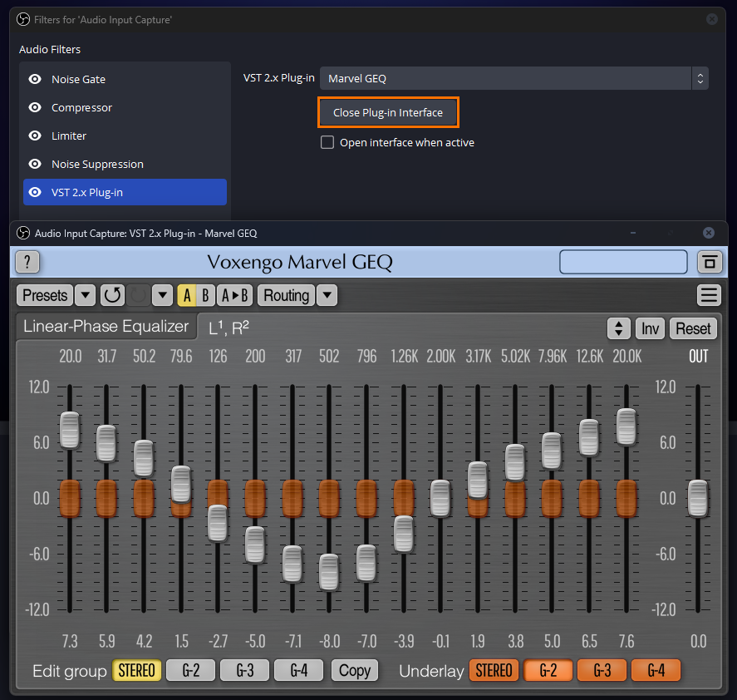The height and width of the screenshot is (700, 737).
Task: Click the 2.00K band slider handle
Action: [x=440, y=499]
